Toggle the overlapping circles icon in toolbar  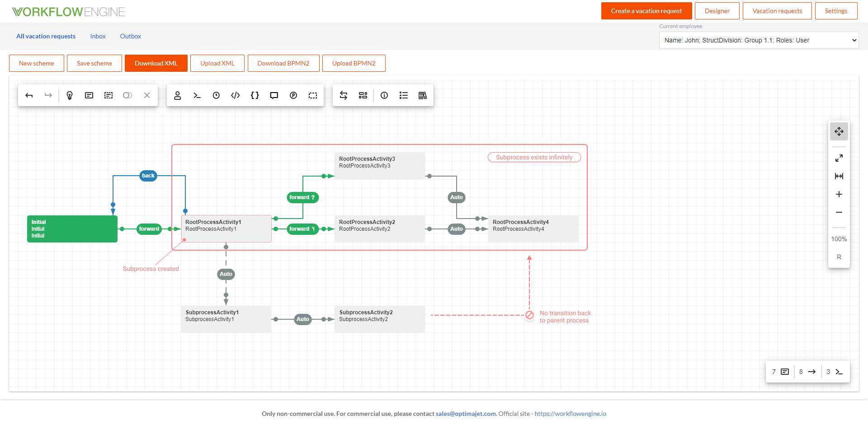click(127, 95)
